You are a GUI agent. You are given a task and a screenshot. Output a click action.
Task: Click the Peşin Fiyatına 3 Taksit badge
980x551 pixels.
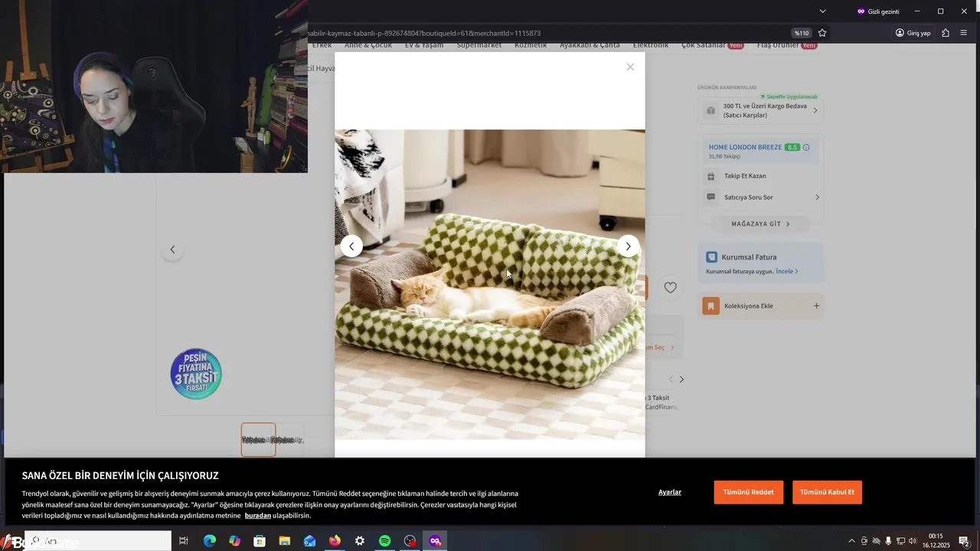click(x=196, y=373)
